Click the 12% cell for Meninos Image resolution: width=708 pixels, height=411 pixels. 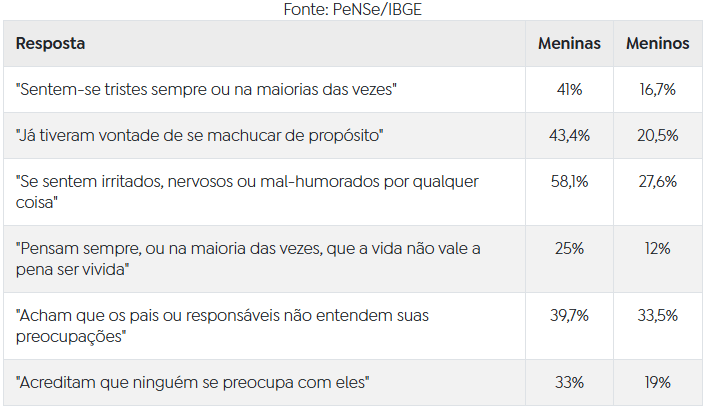tap(657, 248)
